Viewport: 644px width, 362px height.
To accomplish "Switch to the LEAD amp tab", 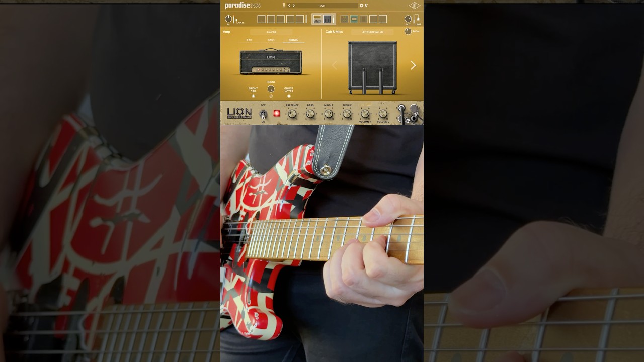I will (249, 40).
